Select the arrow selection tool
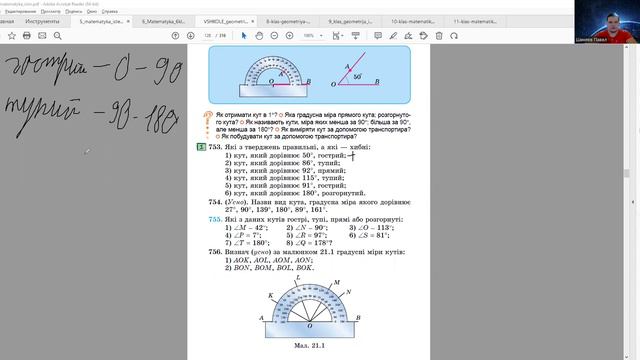Screen dimensions: 640x360 pos(244,36)
